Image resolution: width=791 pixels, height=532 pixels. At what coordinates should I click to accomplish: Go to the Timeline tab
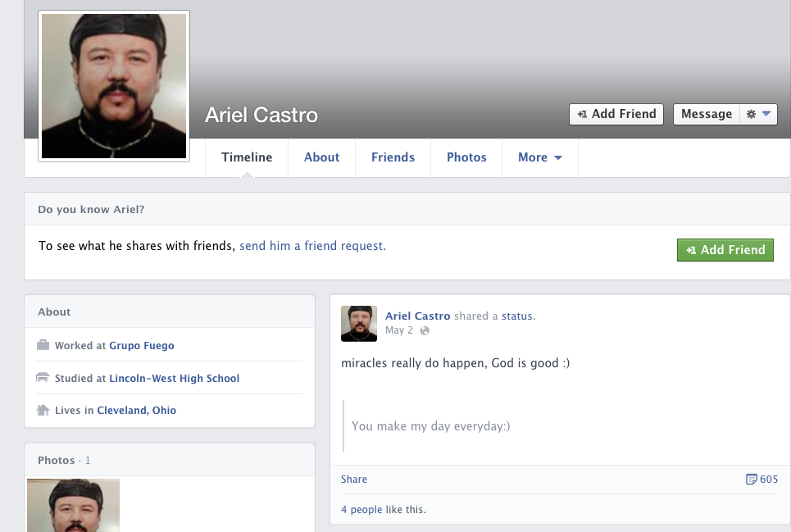[247, 157]
